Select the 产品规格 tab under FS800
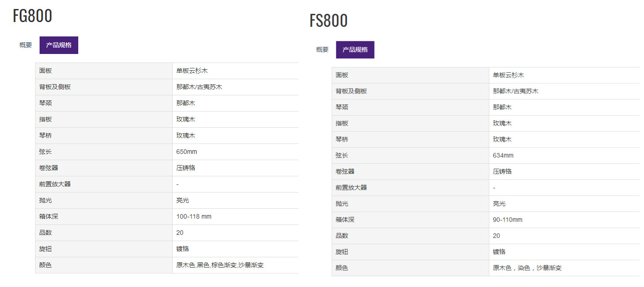 [x=355, y=49]
